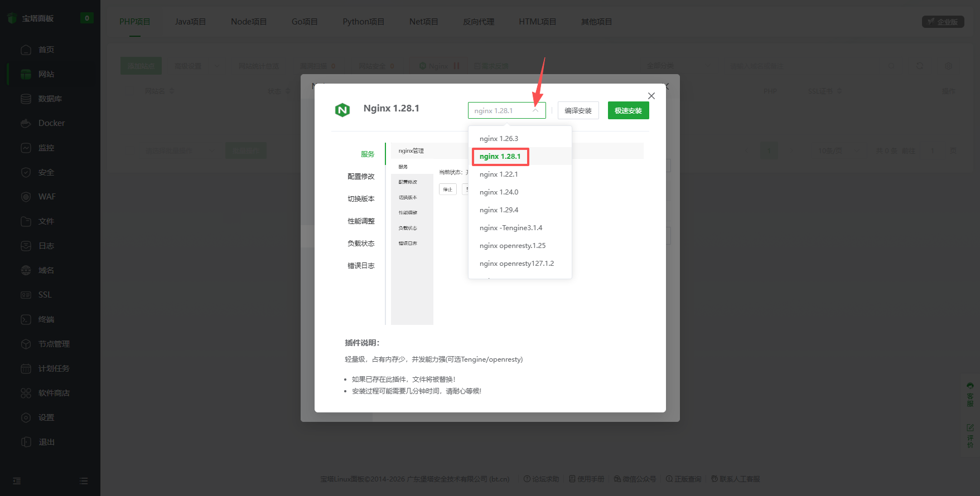Click the bottom-right sidebar list icon
The image size is (980, 496).
click(x=84, y=480)
